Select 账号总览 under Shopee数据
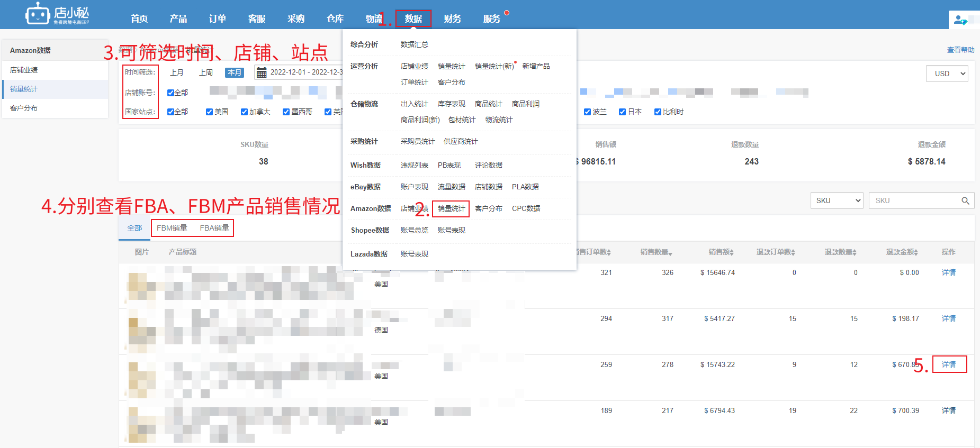The height and width of the screenshot is (448, 980). point(415,230)
